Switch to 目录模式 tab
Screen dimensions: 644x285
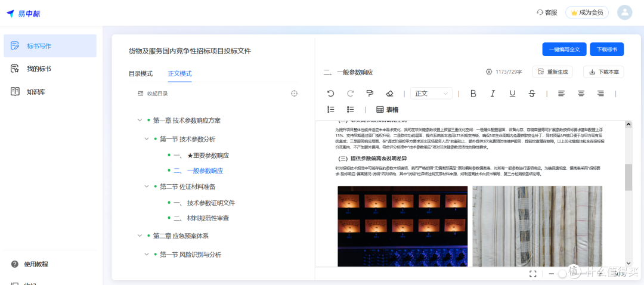point(141,74)
